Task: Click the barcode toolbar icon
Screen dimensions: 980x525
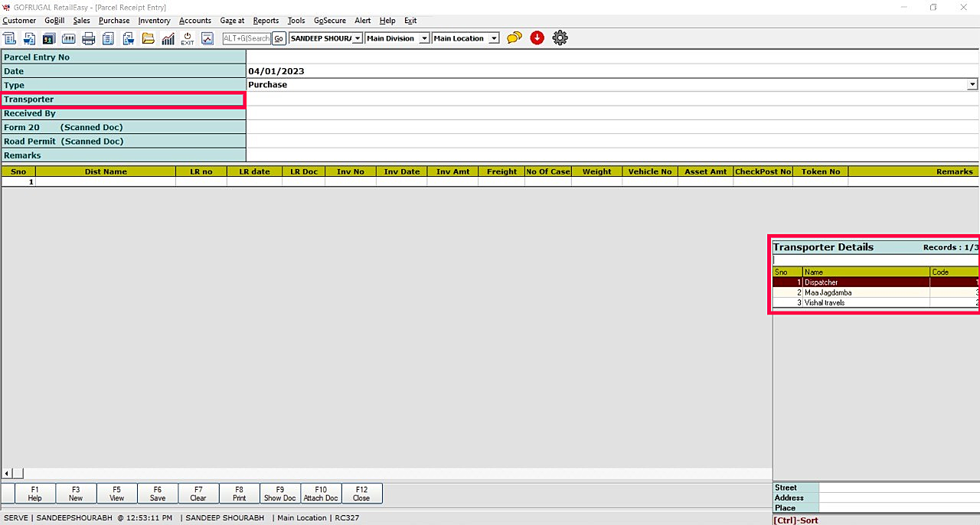Action: click(x=69, y=38)
